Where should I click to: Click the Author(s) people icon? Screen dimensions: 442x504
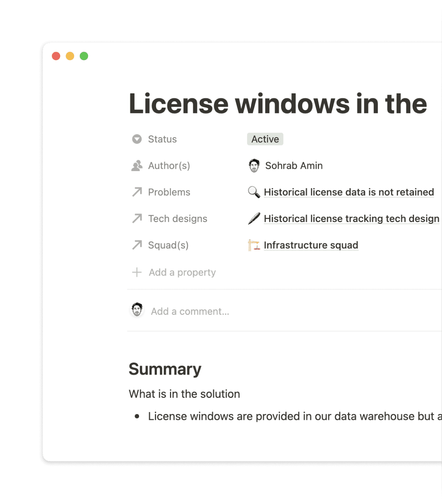[137, 166]
